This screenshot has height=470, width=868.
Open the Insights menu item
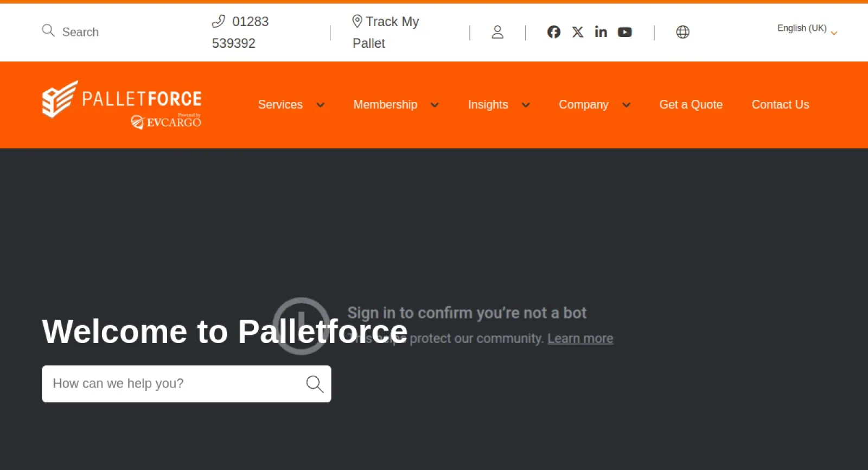tap(488, 104)
